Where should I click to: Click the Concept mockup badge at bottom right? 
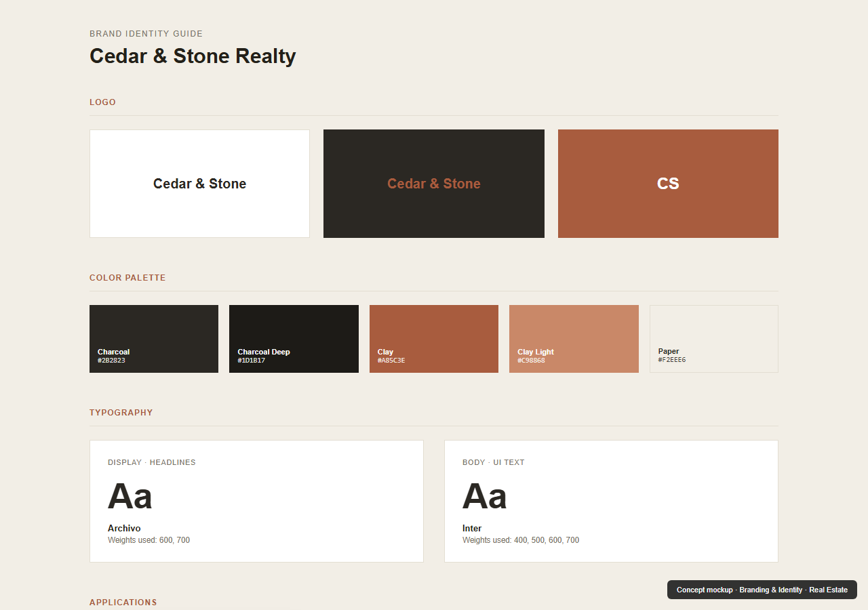tap(762, 590)
